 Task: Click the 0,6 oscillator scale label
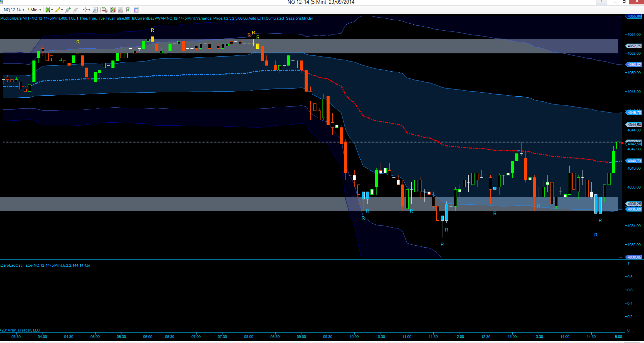[630, 290]
